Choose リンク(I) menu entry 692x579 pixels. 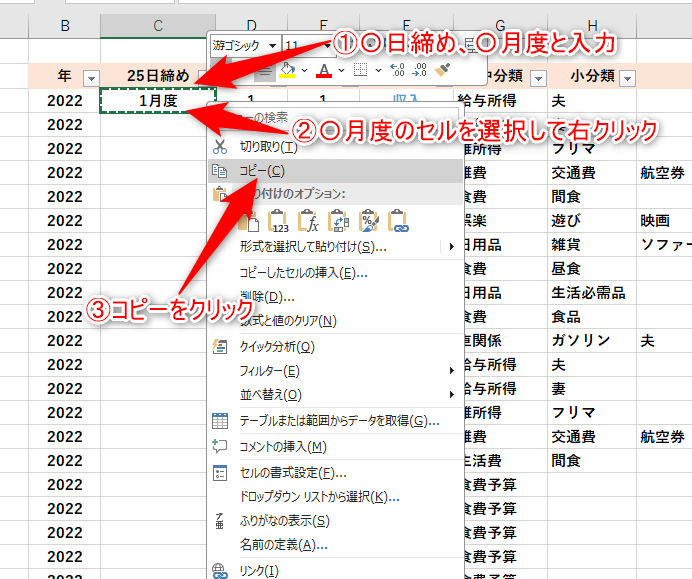click(335, 570)
